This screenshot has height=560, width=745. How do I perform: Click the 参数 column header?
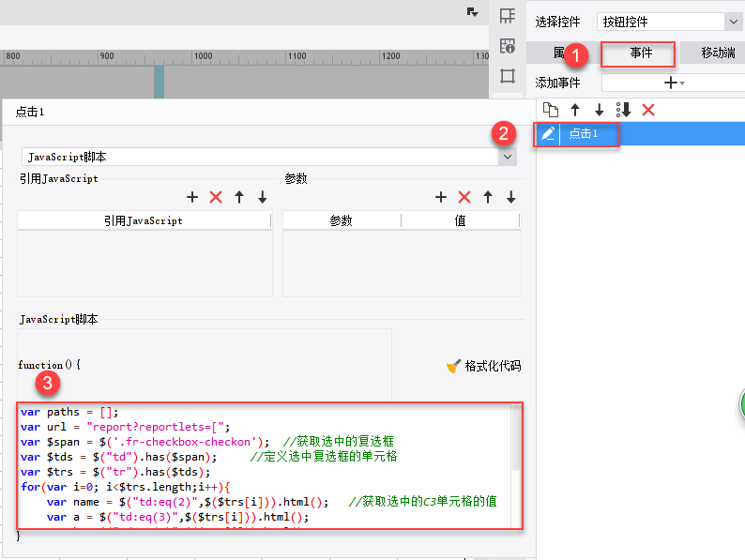(342, 220)
